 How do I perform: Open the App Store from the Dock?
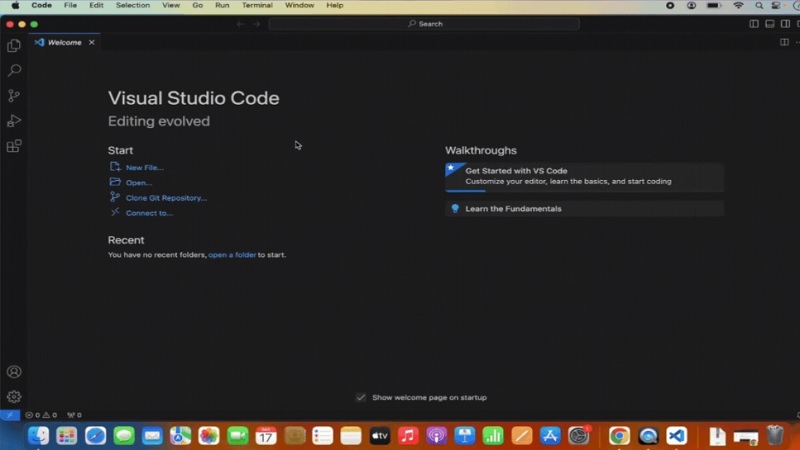[550, 436]
